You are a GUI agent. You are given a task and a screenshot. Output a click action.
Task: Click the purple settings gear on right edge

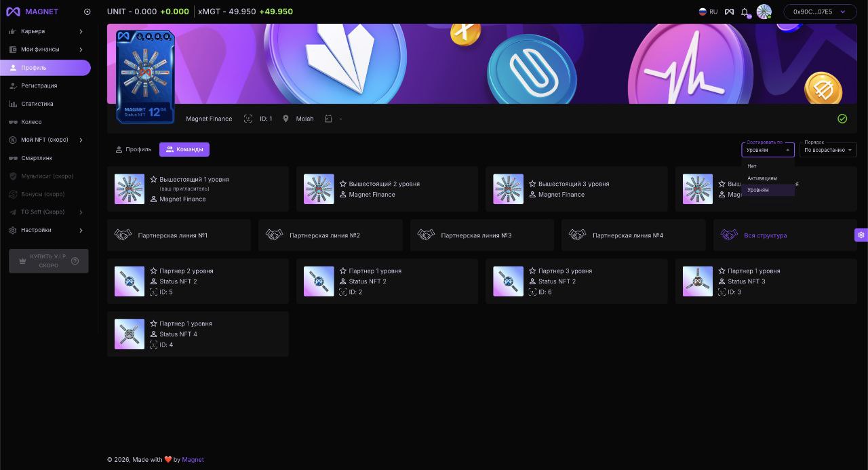tap(861, 235)
